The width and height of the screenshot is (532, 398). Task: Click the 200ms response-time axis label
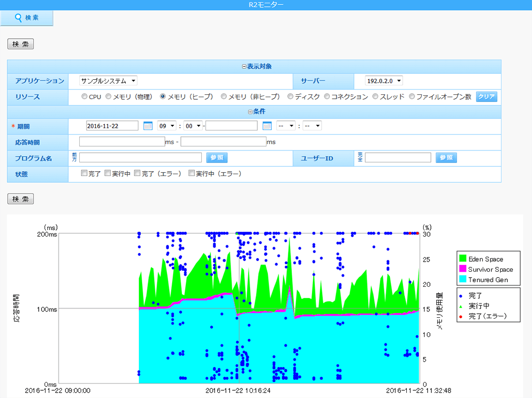click(47, 234)
